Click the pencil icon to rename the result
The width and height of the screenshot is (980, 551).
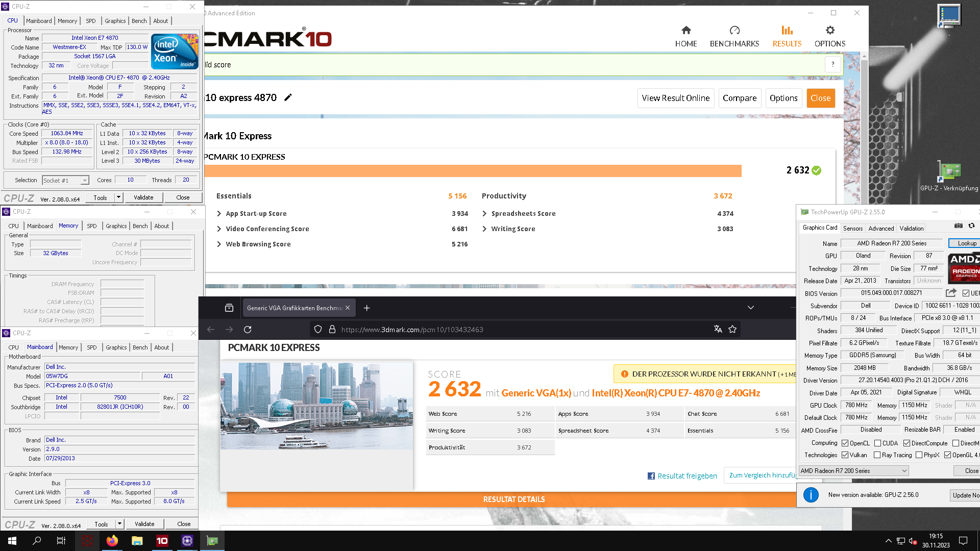(288, 97)
